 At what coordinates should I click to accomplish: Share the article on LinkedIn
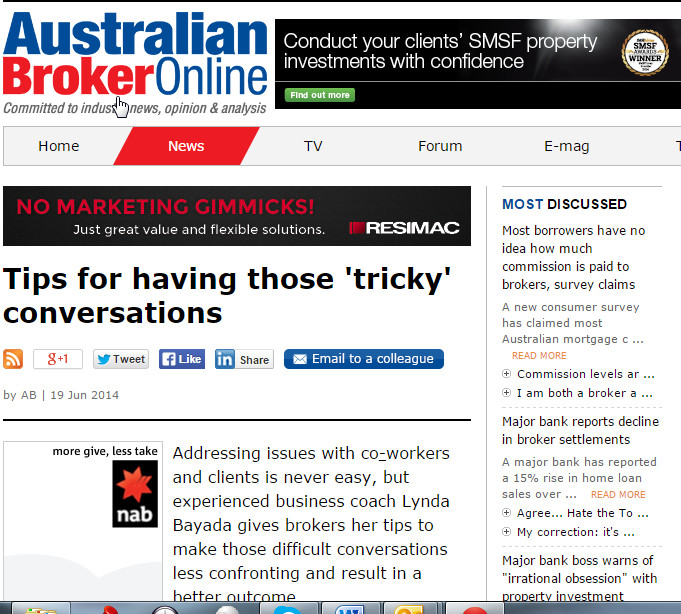pos(244,359)
